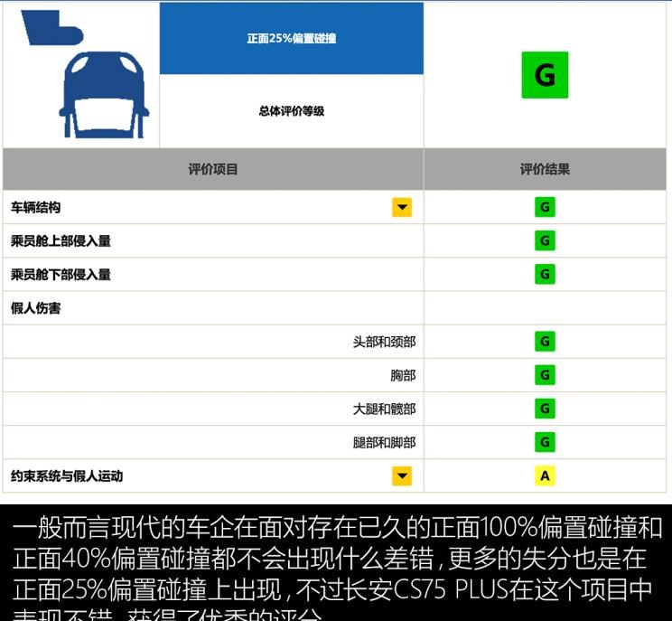Click the G rating badge for 头部和颈部
Image resolution: width=672 pixels, height=621 pixels.
pos(545,342)
